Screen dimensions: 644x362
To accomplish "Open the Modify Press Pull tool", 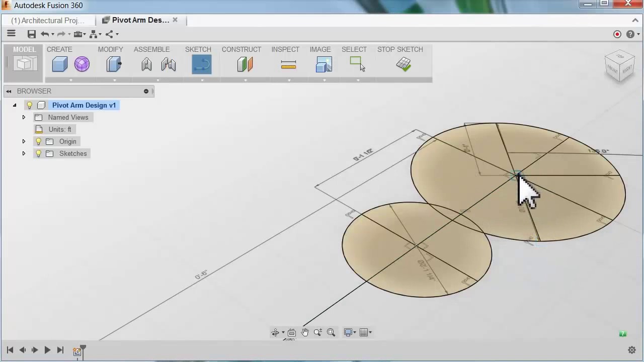I will (x=113, y=64).
